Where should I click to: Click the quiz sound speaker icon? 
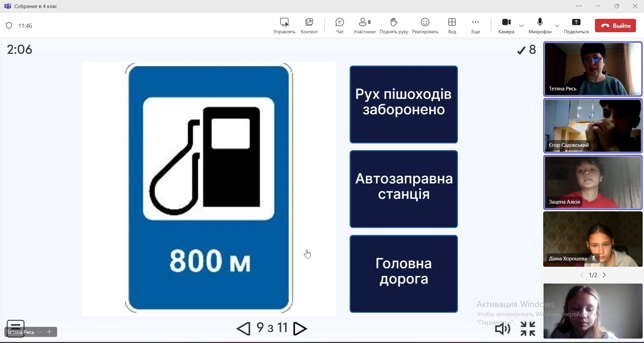pyautogui.click(x=503, y=329)
